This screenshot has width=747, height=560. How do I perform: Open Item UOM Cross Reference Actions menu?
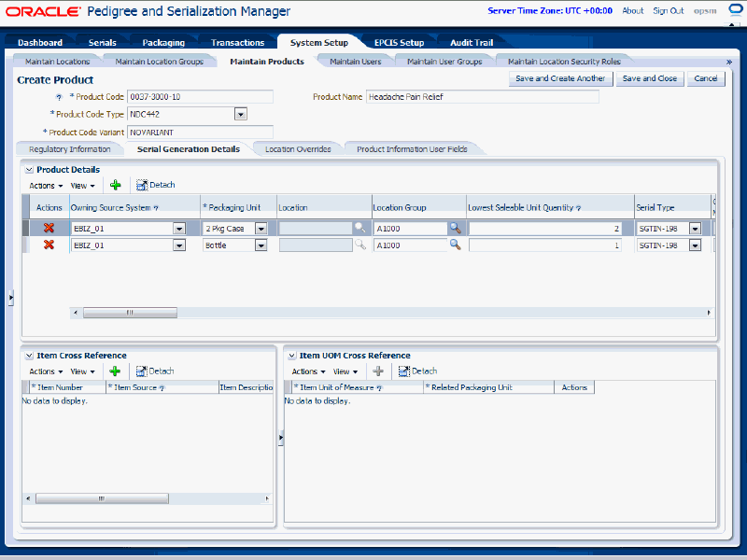pos(309,371)
